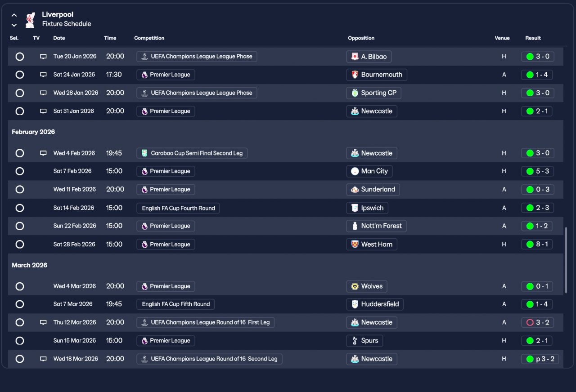Select the Nott'm Forest fixture radio button
The width and height of the screenshot is (576, 392).
point(20,226)
